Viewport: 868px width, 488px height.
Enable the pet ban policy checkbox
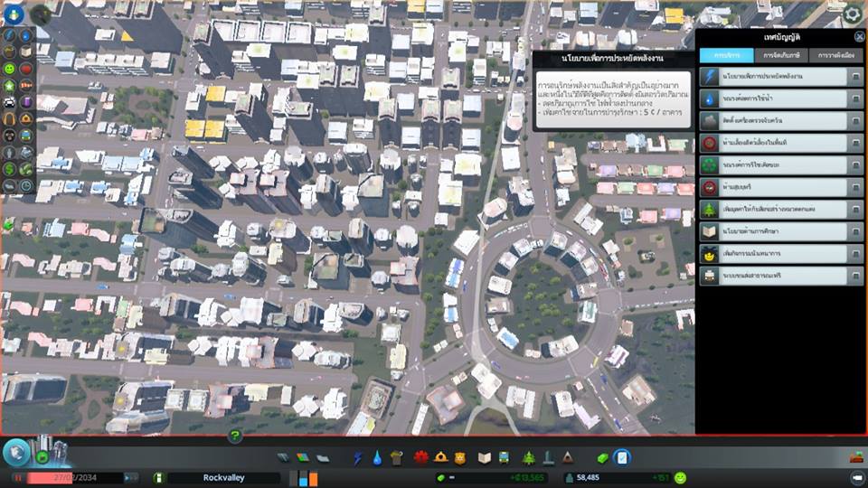point(856,143)
